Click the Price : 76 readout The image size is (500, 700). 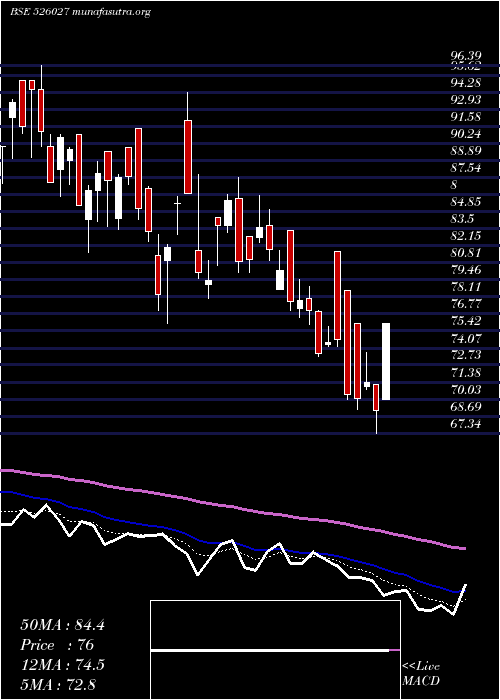(x=57, y=645)
